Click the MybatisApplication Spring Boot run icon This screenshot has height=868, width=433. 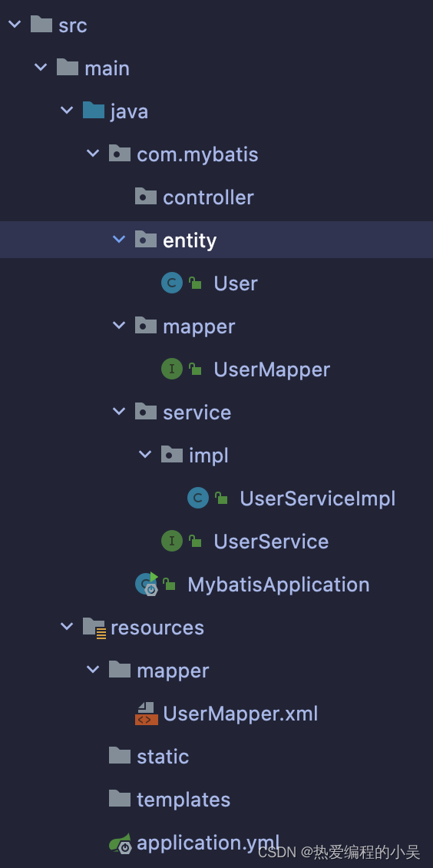pyautogui.click(x=147, y=584)
